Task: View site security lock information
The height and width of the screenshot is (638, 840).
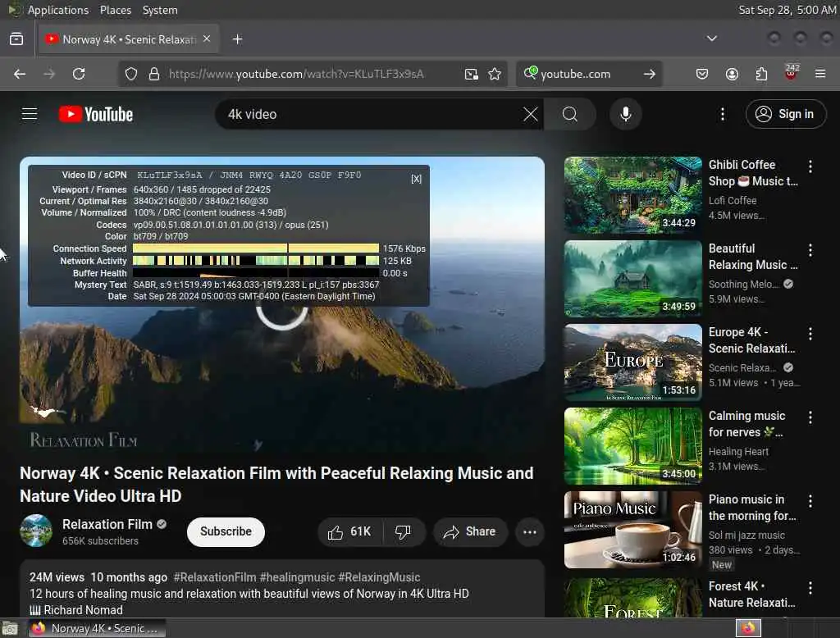Action: tap(154, 74)
